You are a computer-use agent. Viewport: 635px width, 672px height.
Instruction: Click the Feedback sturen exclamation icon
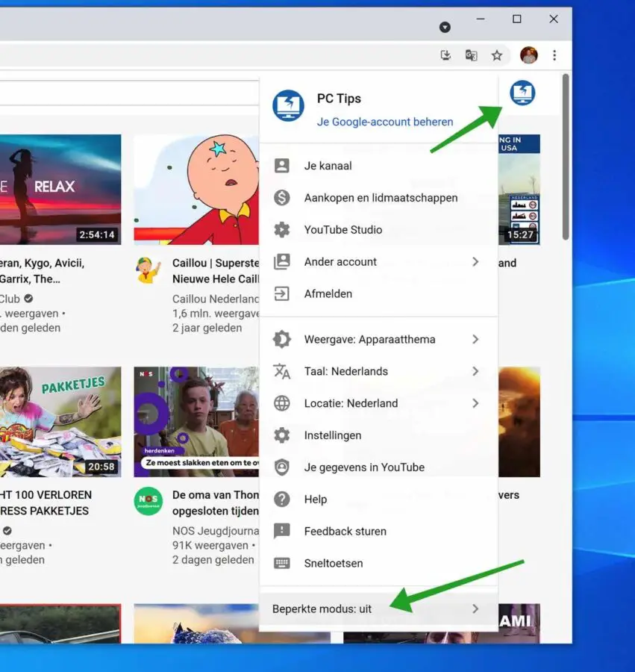tap(282, 531)
